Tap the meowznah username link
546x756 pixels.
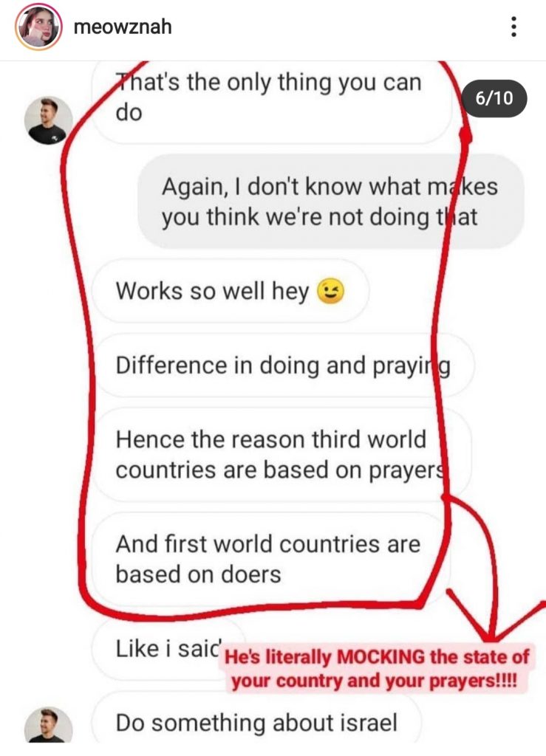point(123,26)
